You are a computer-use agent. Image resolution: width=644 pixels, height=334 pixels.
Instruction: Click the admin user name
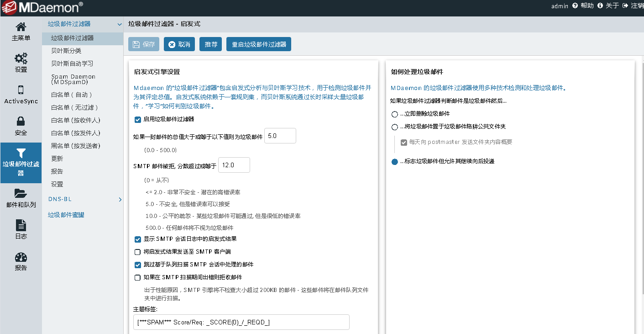tap(560, 6)
